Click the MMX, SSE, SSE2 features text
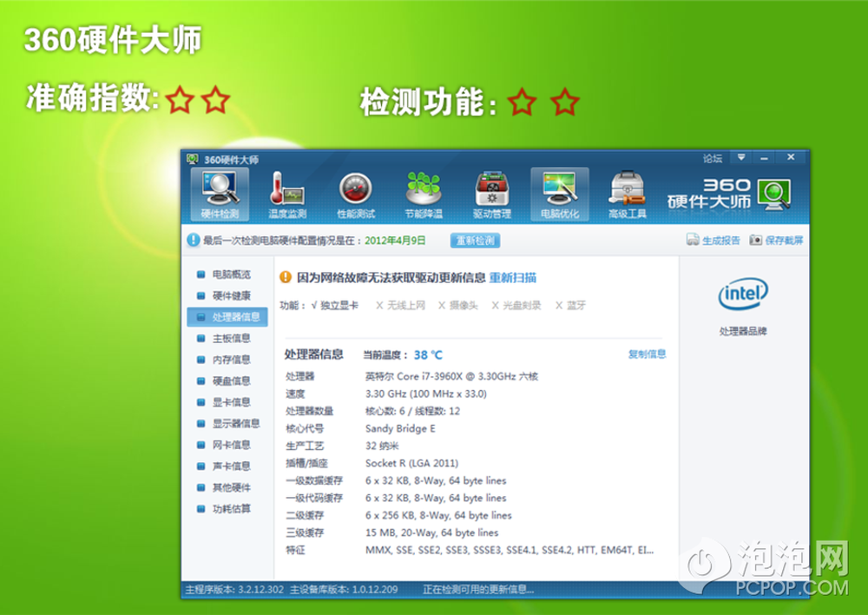868x615 pixels. click(x=510, y=550)
